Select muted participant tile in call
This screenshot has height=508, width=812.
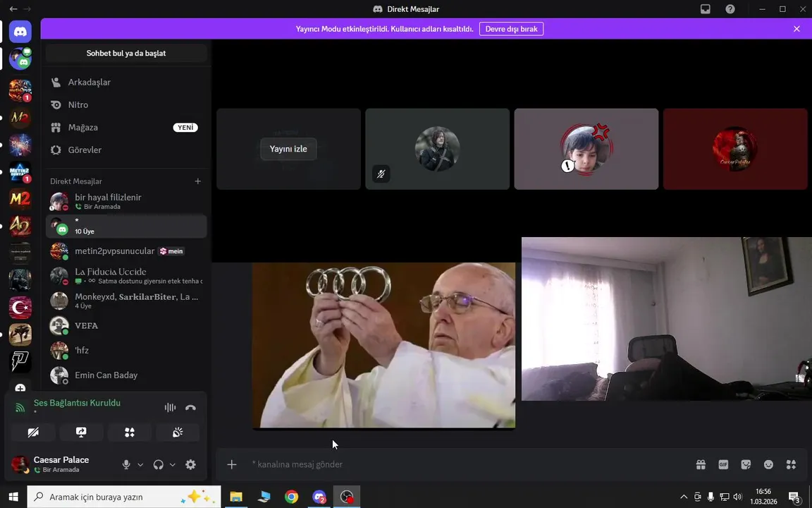click(x=438, y=149)
